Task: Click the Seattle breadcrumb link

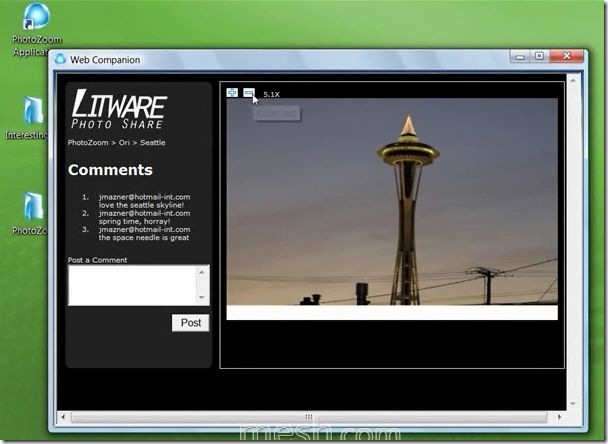Action: [x=152, y=143]
